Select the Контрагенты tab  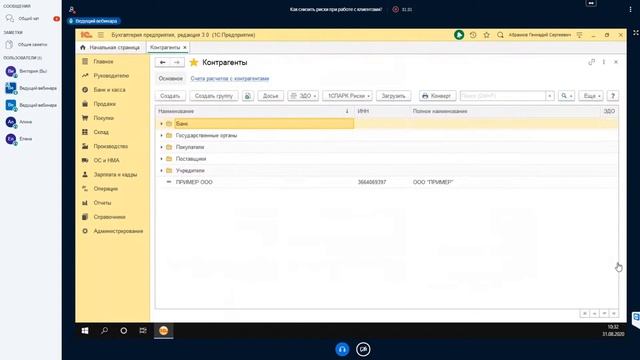click(165, 48)
